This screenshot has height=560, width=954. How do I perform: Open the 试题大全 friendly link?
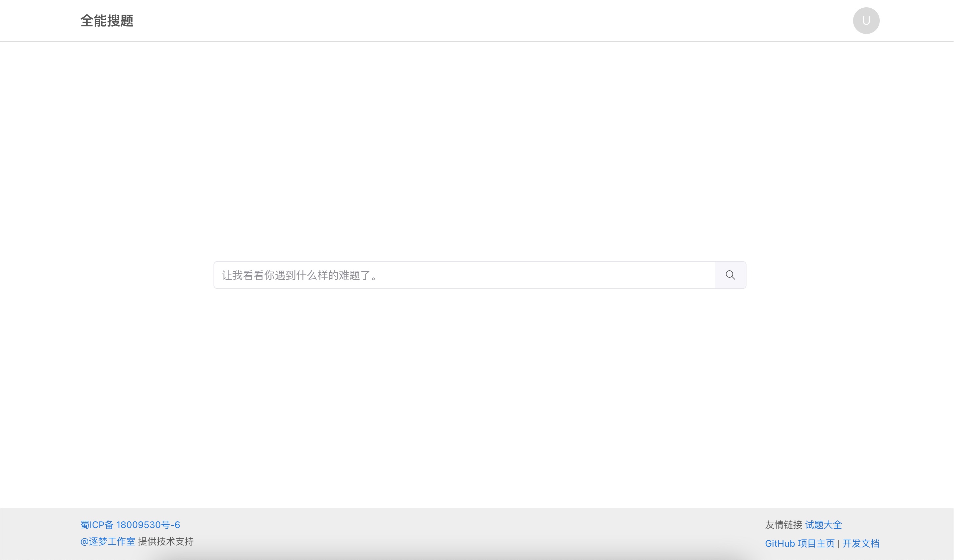tap(823, 525)
